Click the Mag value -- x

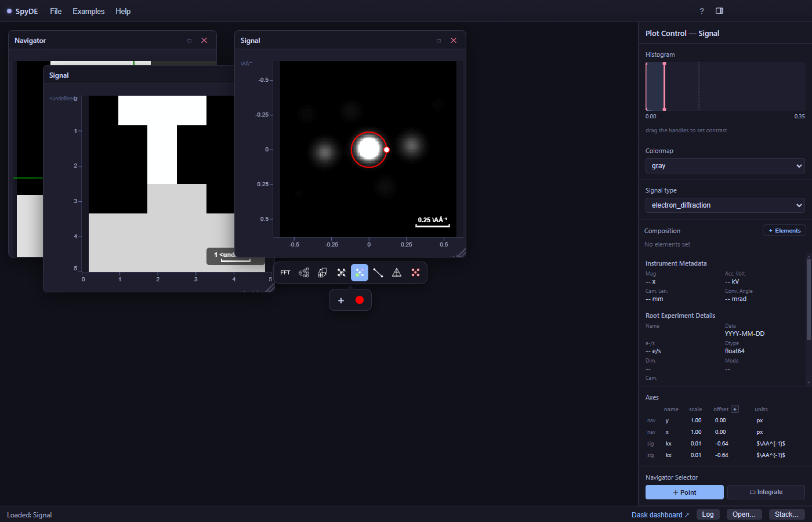click(650, 281)
